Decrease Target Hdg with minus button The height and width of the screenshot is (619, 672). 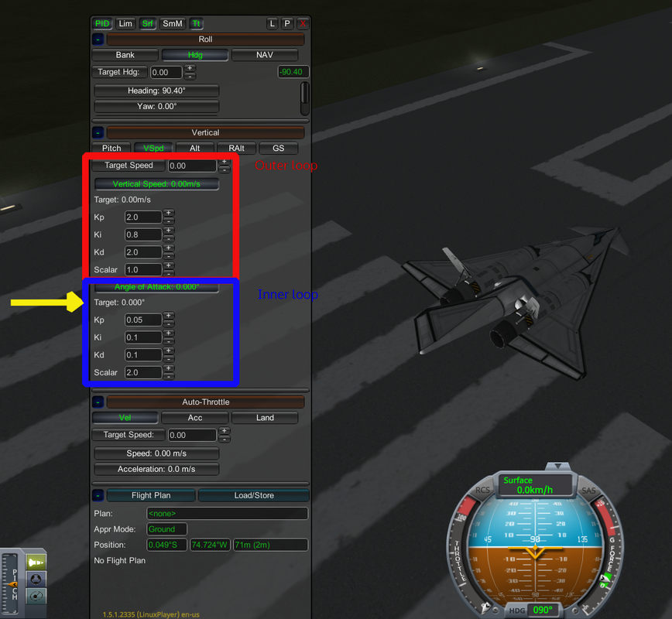pyautogui.click(x=190, y=76)
